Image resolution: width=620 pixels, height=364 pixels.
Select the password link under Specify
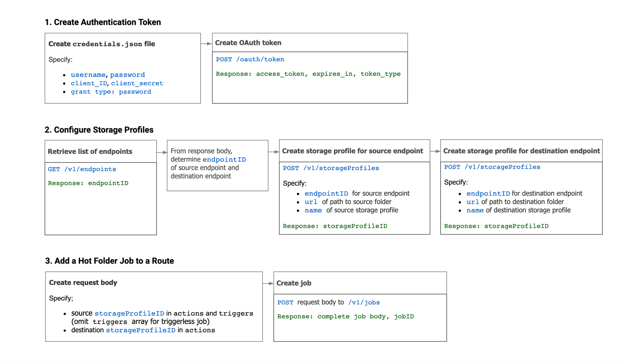128,75
